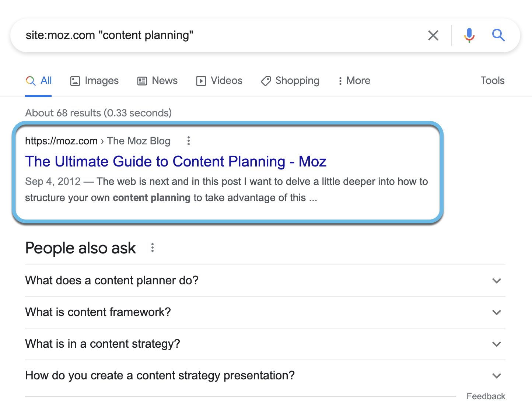This screenshot has height=414, width=532.
Task: Expand 'How do you create a content strategy presentation?'
Action: 496,375
